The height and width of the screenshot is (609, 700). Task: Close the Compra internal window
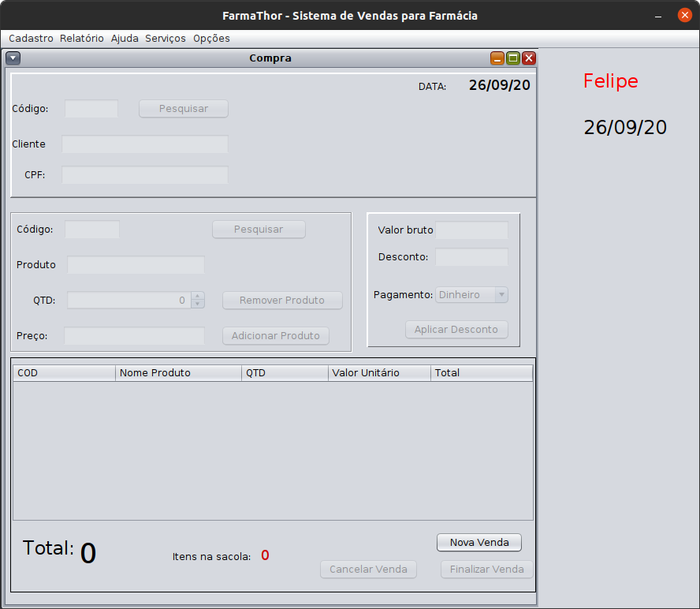[x=529, y=58]
